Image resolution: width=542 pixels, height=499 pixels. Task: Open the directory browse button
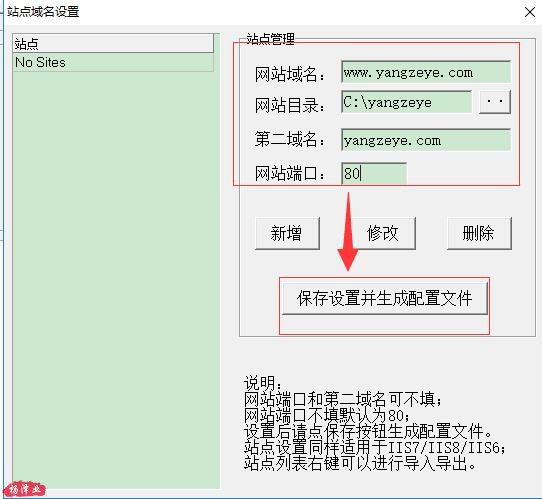(495, 102)
